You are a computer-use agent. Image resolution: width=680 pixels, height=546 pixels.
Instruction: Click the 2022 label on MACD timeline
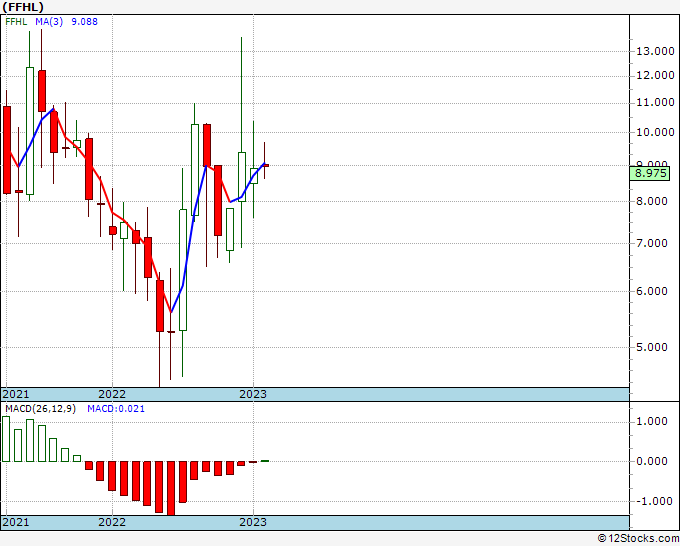pyautogui.click(x=112, y=522)
